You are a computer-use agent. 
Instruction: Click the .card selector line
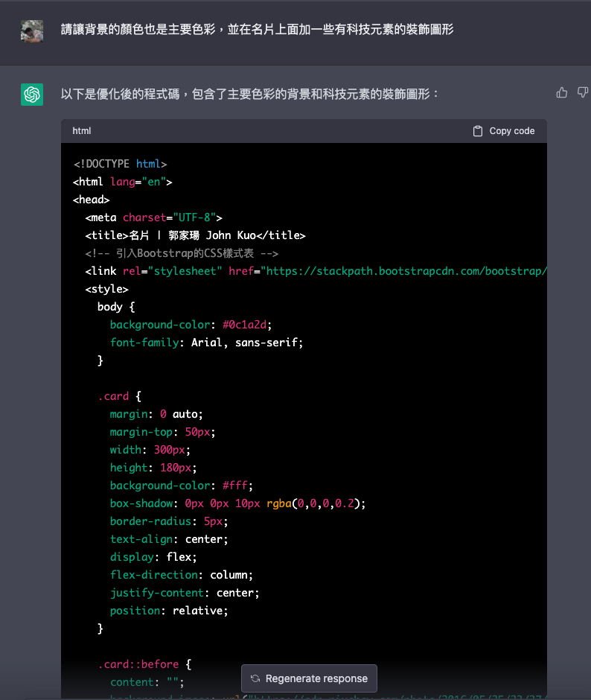119,396
